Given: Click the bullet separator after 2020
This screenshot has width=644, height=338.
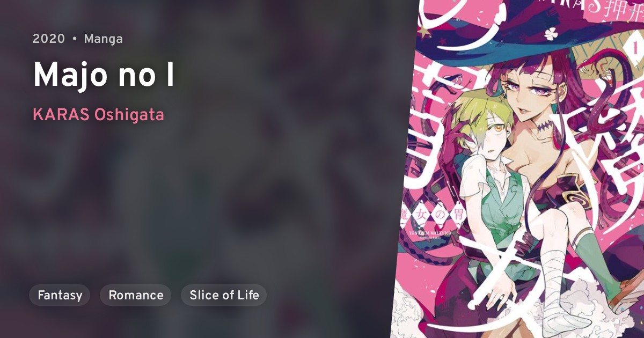Looking at the screenshot, I should [x=75, y=39].
